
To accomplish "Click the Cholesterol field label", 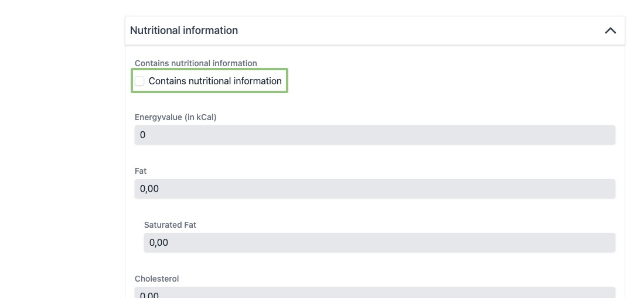I will (157, 279).
